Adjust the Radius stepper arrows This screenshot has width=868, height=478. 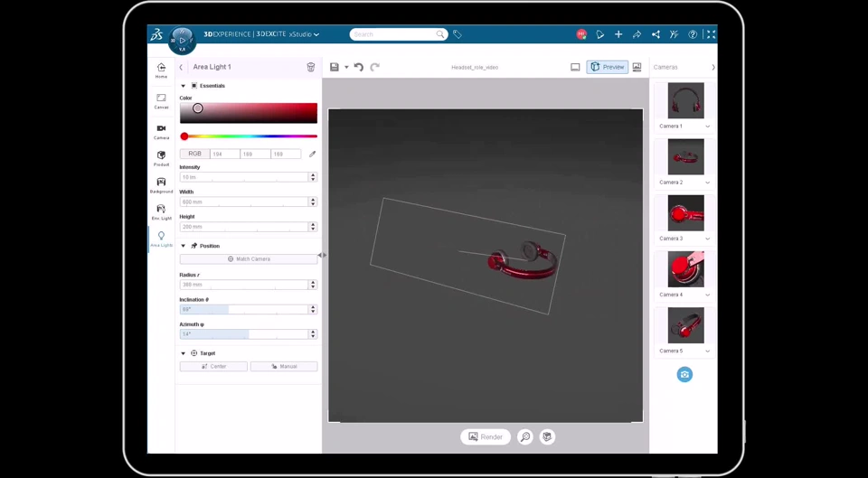(x=313, y=285)
